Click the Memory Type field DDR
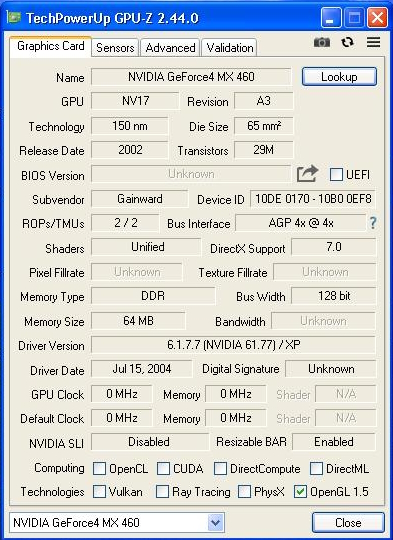393x540 pixels. coord(153,296)
